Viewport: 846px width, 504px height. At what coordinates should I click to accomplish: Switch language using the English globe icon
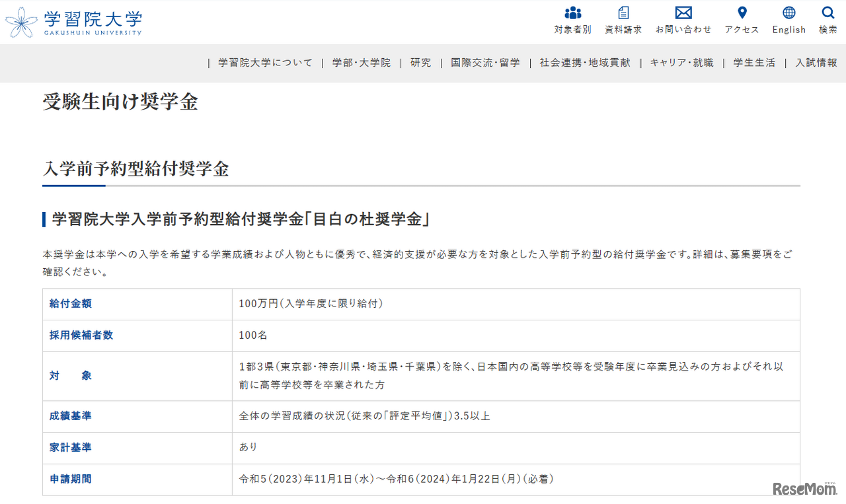(788, 12)
